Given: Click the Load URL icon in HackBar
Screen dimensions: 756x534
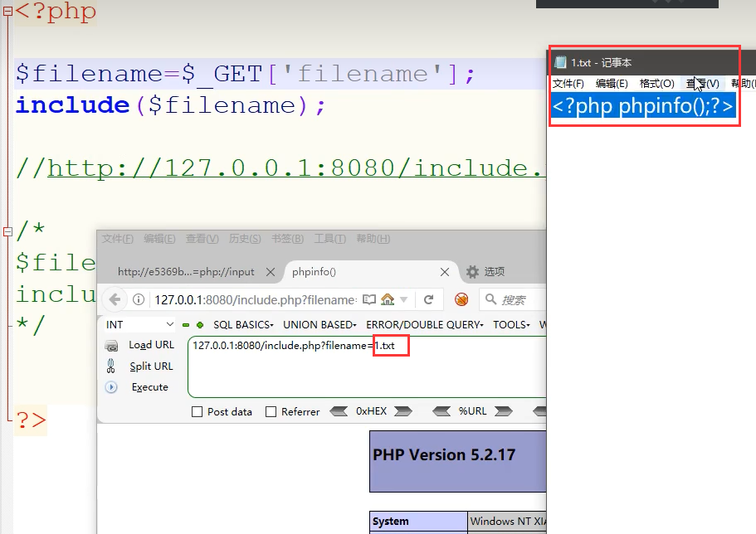Looking at the screenshot, I should (111, 346).
